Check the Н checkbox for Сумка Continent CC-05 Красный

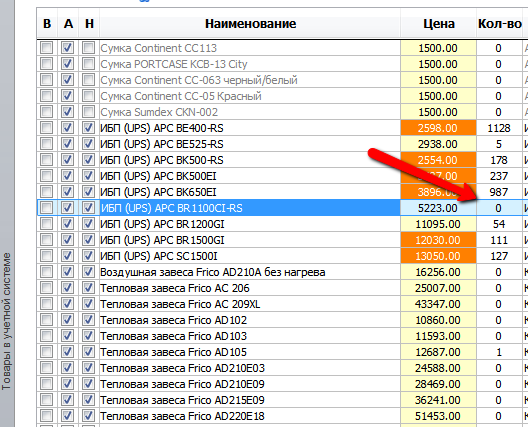tap(88, 96)
